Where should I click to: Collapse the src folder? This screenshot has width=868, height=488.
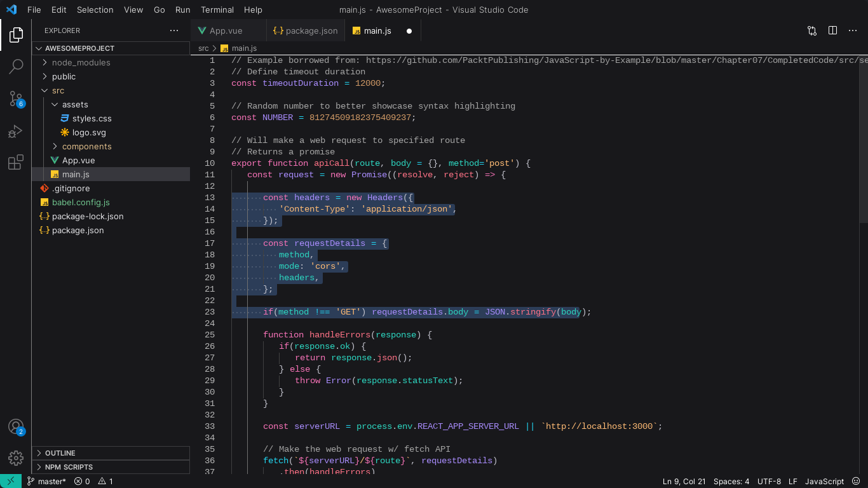click(x=111, y=90)
